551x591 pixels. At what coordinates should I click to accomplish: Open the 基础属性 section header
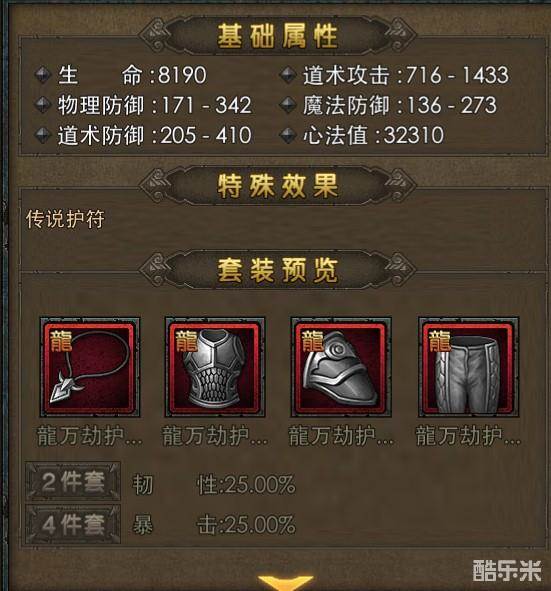tap(277, 36)
